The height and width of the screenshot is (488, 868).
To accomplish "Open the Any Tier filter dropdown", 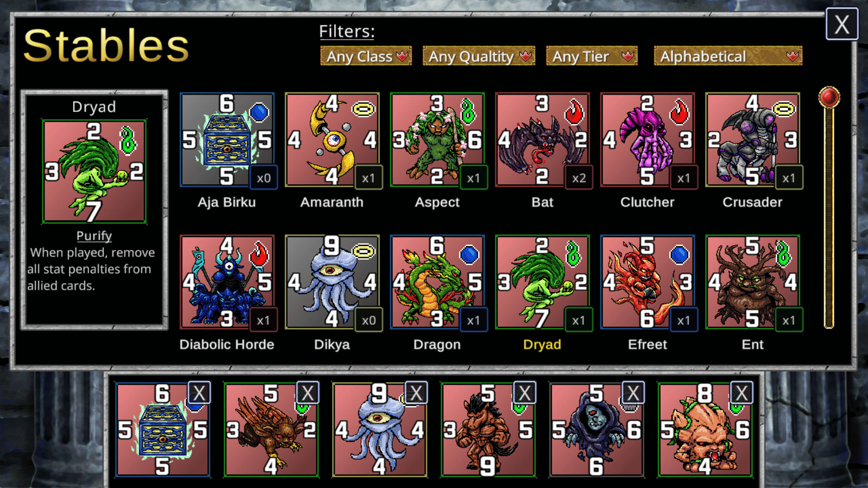I will [592, 56].
